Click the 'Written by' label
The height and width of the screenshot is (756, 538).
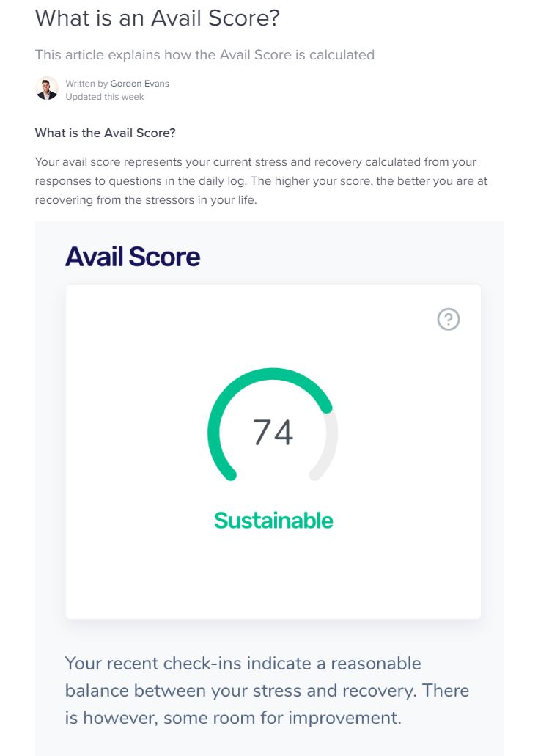(86, 84)
